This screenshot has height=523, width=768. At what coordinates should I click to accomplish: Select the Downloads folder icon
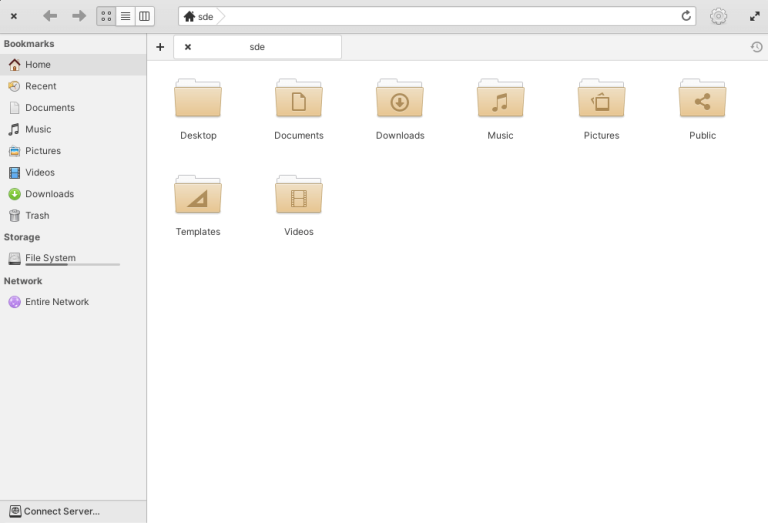click(400, 101)
